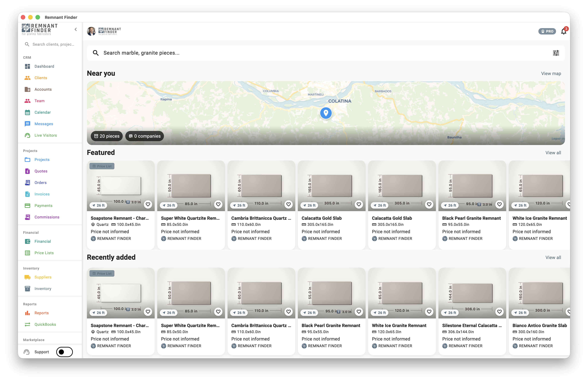Collapse the sidebar with the chevron

tap(76, 29)
